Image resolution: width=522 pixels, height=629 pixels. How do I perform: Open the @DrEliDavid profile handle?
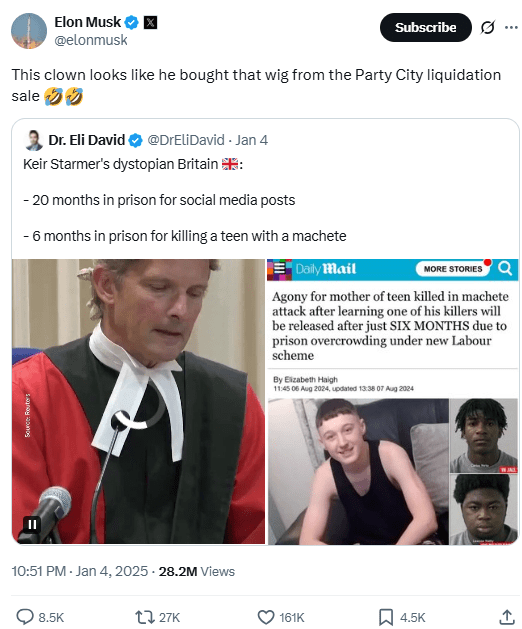(186, 140)
